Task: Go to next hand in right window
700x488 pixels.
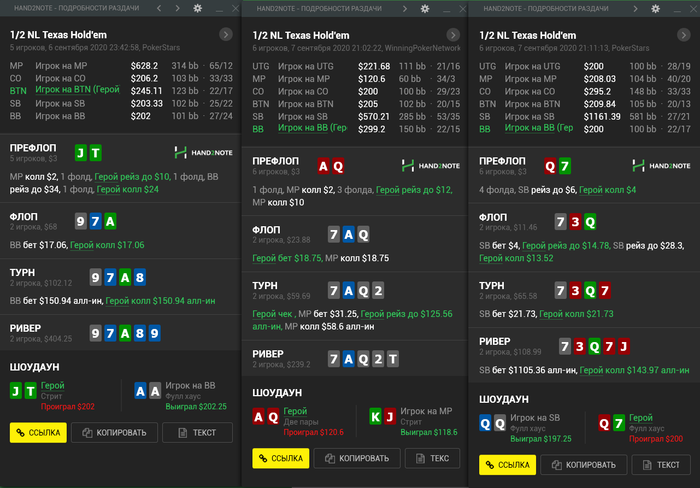Action: [635, 8]
